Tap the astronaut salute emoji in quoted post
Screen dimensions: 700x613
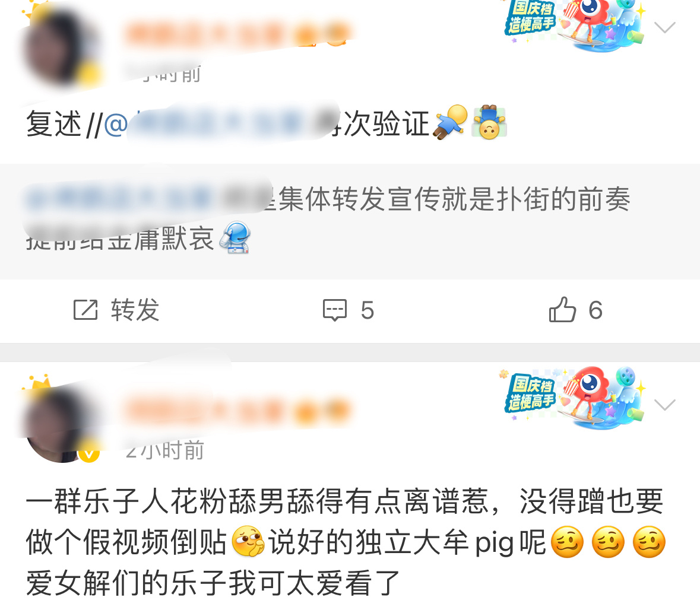[x=235, y=237]
